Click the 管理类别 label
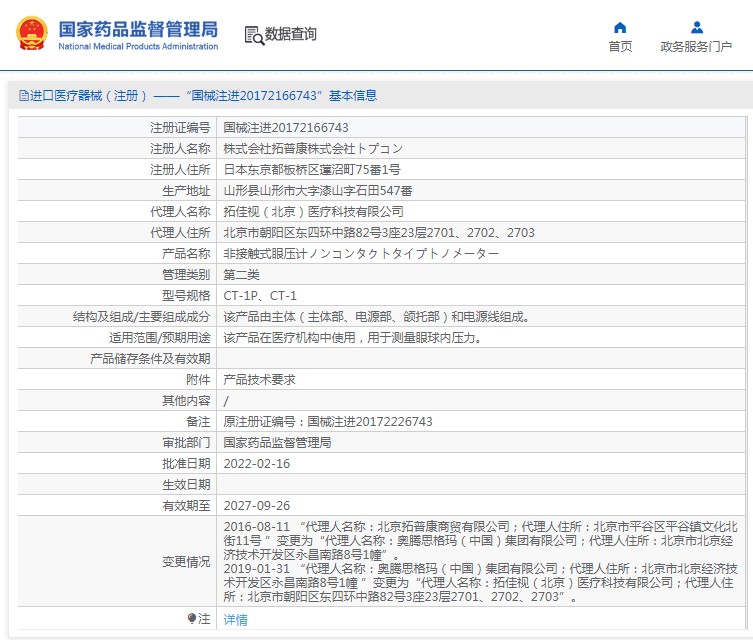753x640 pixels. point(186,275)
